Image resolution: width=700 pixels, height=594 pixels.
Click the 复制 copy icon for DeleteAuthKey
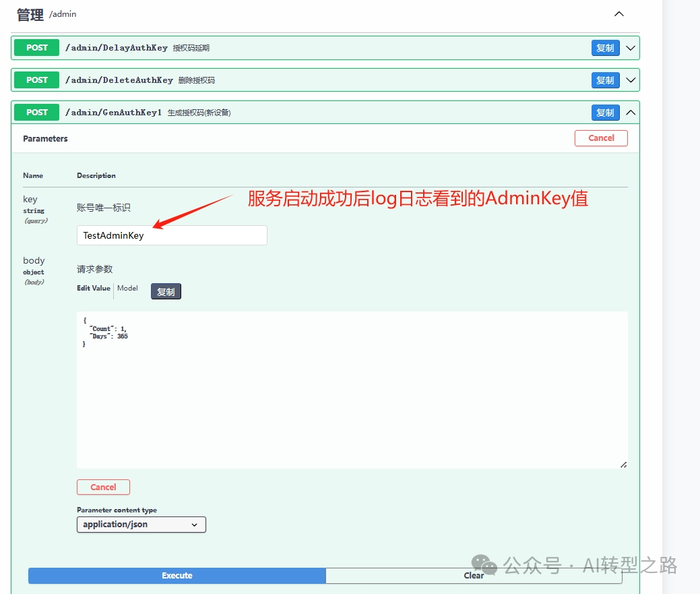click(x=604, y=80)
